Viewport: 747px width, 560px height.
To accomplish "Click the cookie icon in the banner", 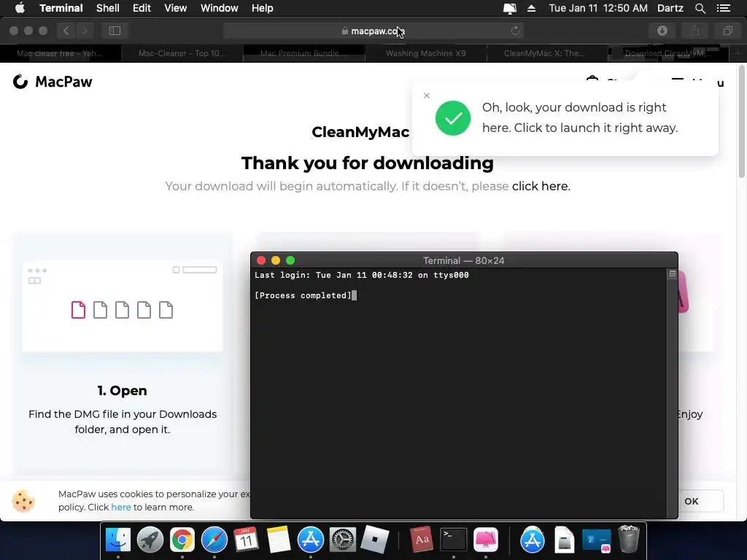I will [x=23, y=501].
